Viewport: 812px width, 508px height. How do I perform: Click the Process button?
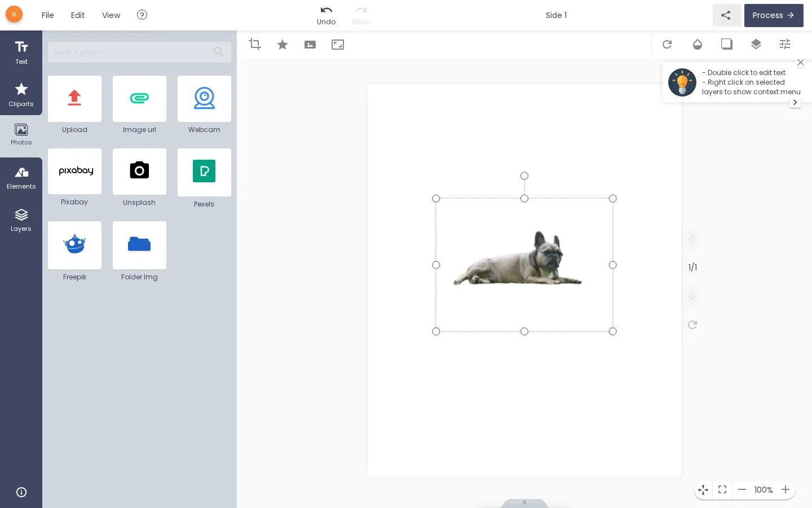pyautogui.click(x=774, y=15)
